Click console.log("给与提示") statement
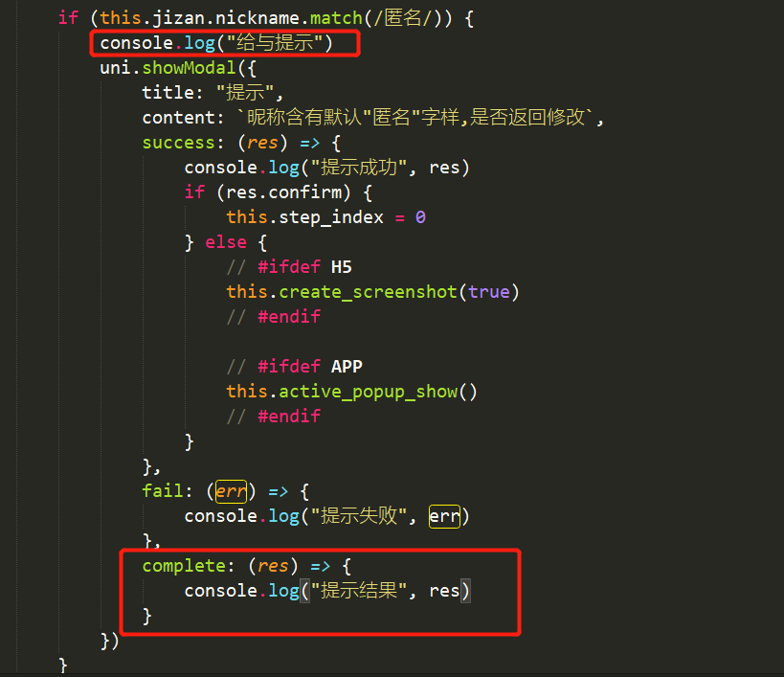This screenshot has width=784, height=677. 216,43
